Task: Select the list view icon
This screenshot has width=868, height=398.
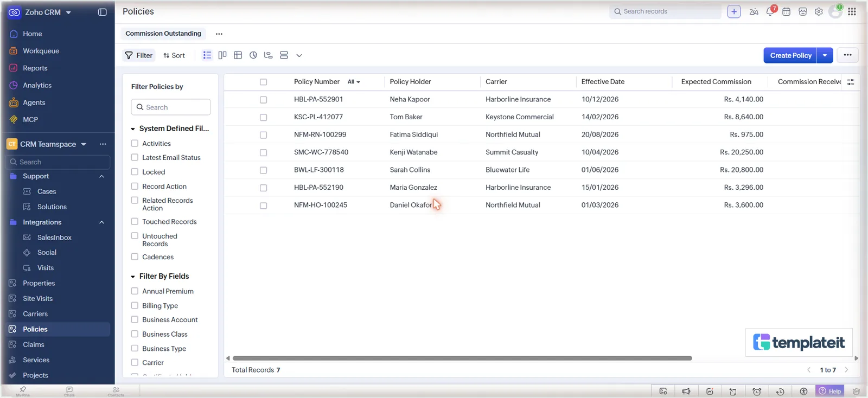Action: coord(207,55)
